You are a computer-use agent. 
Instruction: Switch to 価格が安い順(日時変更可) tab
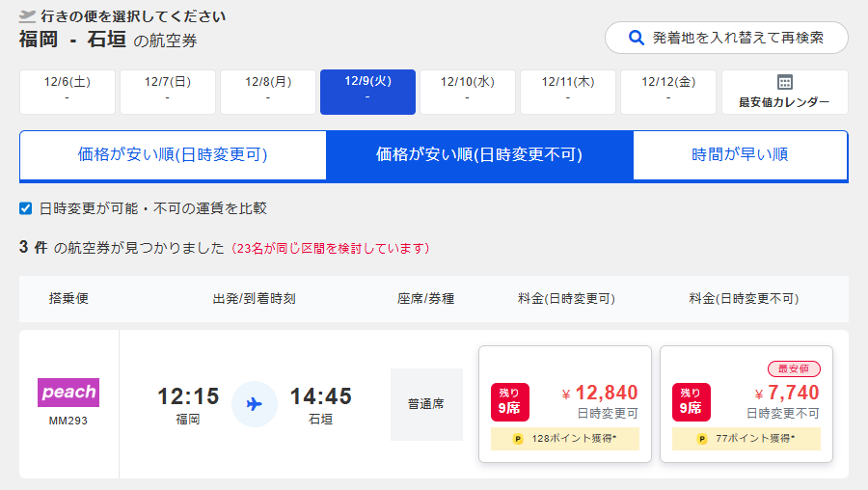click(x=173, y=154)
